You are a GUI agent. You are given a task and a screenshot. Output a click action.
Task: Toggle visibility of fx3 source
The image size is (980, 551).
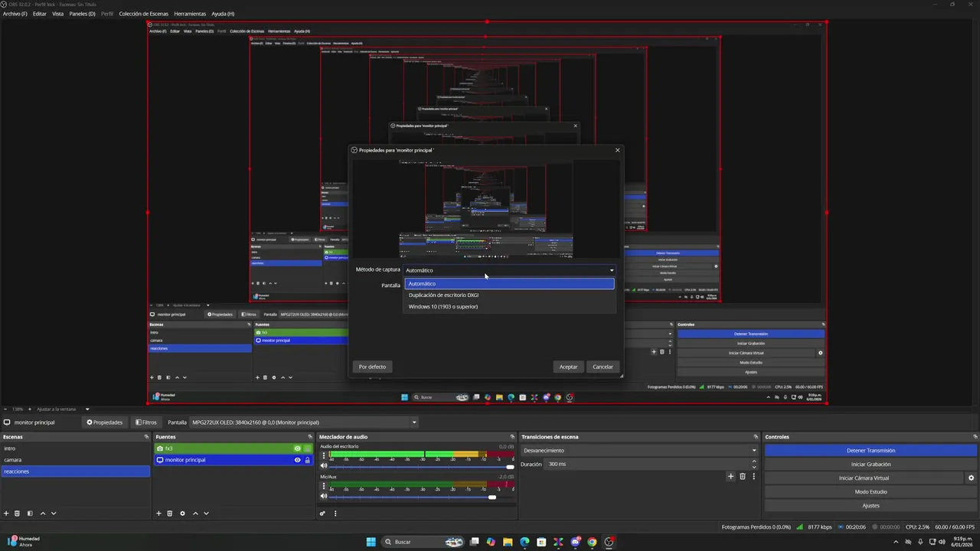tap(297, 448)
